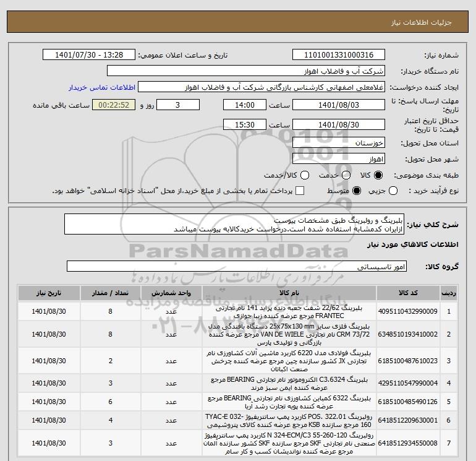Select the کالا/خدمت radio button
The height and width of the screenshot is (461, 476).
pos(305,175)
